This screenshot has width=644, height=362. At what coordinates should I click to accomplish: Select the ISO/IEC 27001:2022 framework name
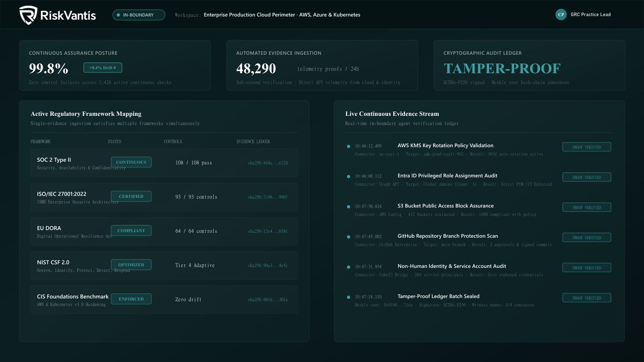click(x=62, y=194)
